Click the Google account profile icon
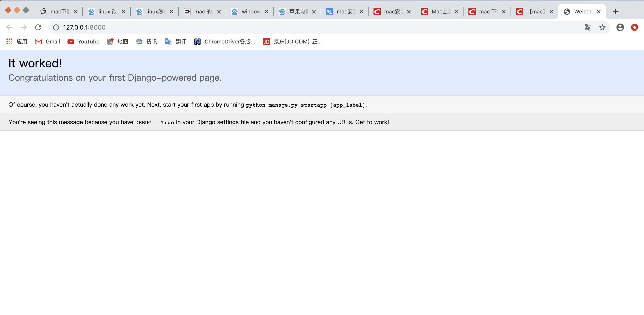Viewport: 644px width, 315px height. coord(620,28)
